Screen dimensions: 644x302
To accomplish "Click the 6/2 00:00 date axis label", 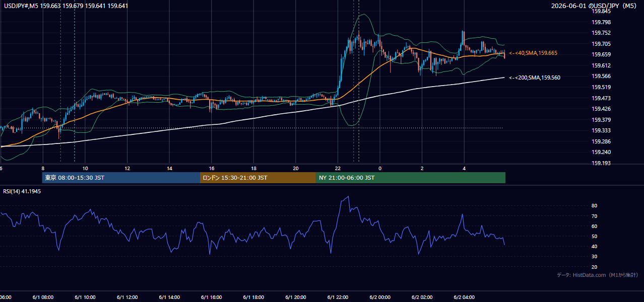I will pyautogui.click(x=380, y=297).
